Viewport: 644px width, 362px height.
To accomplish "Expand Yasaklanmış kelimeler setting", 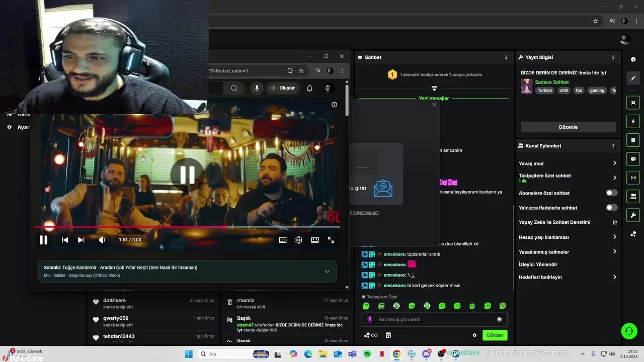I will click(x=568, y=252).
